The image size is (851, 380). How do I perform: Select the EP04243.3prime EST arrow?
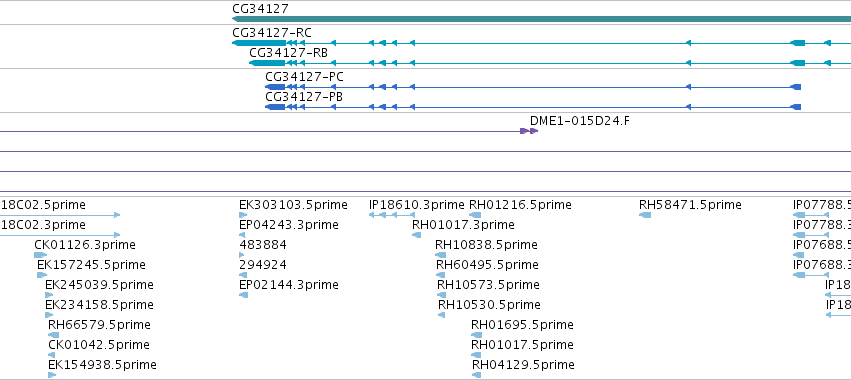(242, 235)
